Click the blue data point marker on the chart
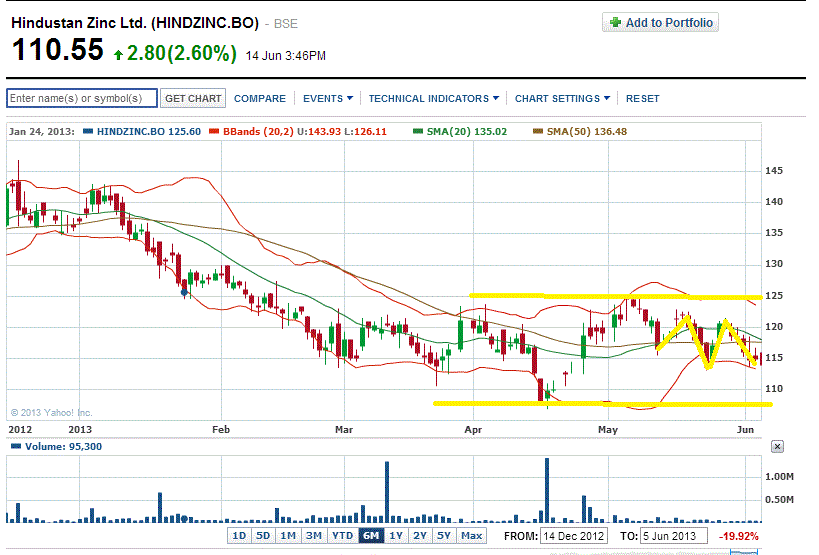This screenshot has height=555, width=819. tap(184, 292)
